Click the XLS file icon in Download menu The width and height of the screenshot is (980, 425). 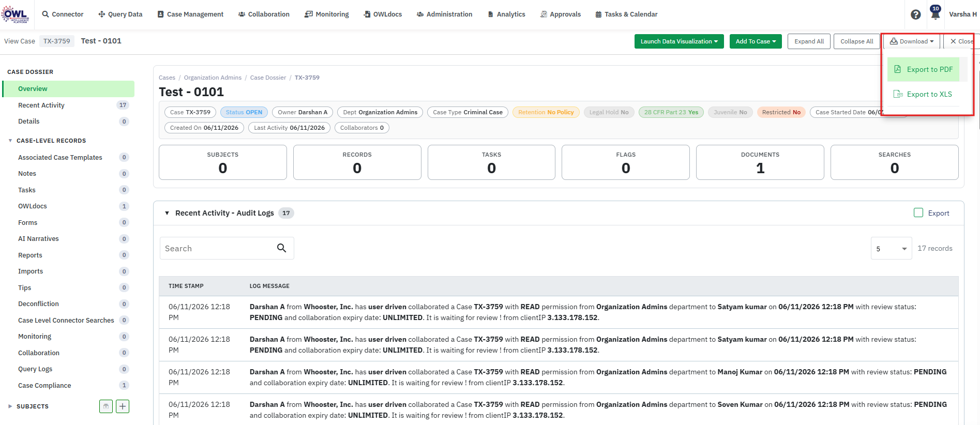pyautogui.click(x=898, y=94)
